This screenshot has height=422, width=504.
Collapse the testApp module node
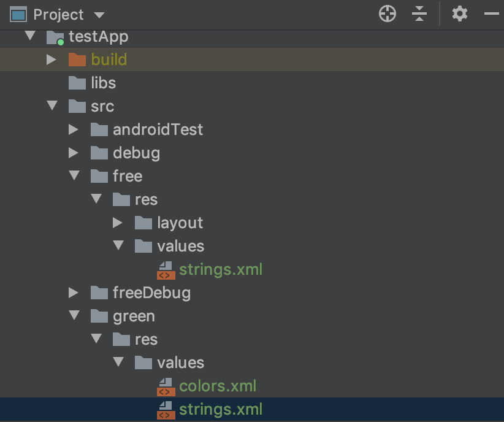pyautogui.click(x=30, y=35)
